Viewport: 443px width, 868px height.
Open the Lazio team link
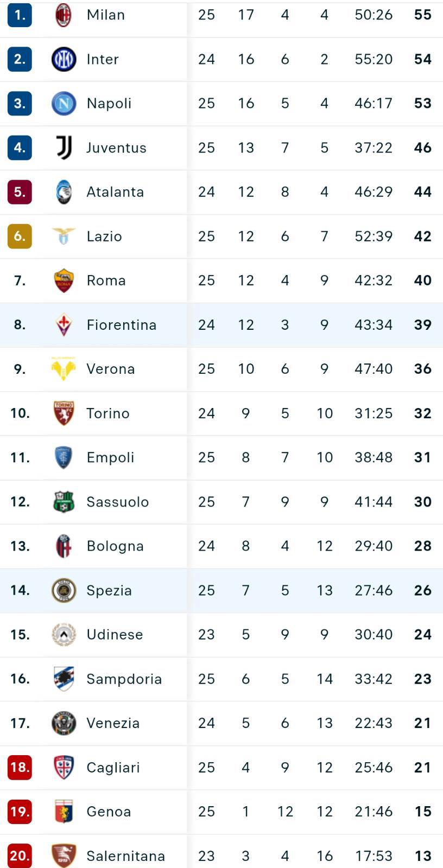[x=104, y=237]
